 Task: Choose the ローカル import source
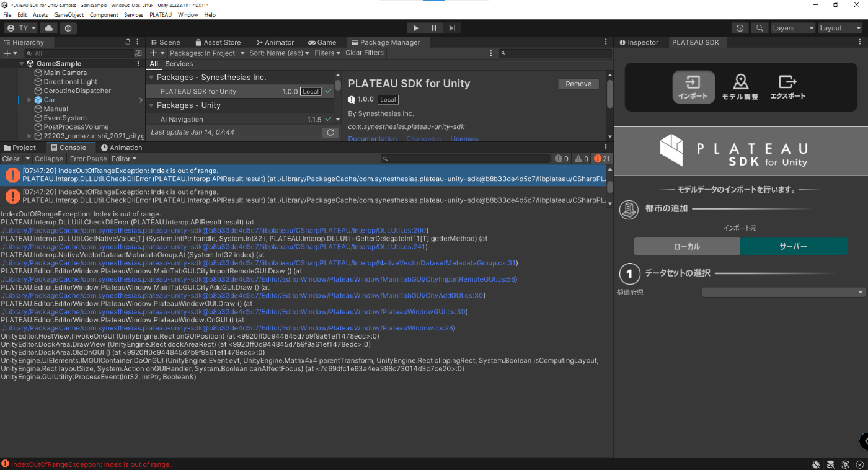coord(687,246)
